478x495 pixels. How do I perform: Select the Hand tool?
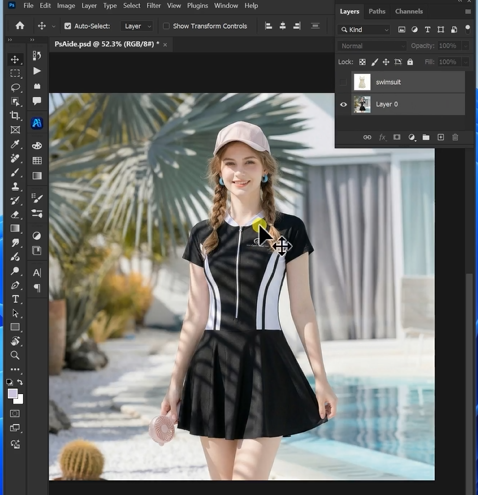[15, 341]
